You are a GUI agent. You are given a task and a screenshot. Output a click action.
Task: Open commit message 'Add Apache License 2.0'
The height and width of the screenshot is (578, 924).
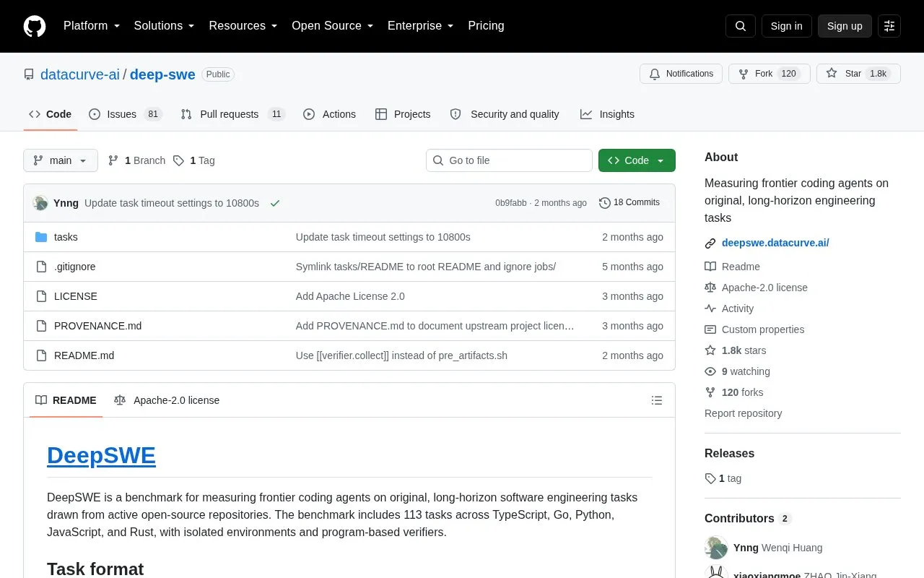point(350,296)
